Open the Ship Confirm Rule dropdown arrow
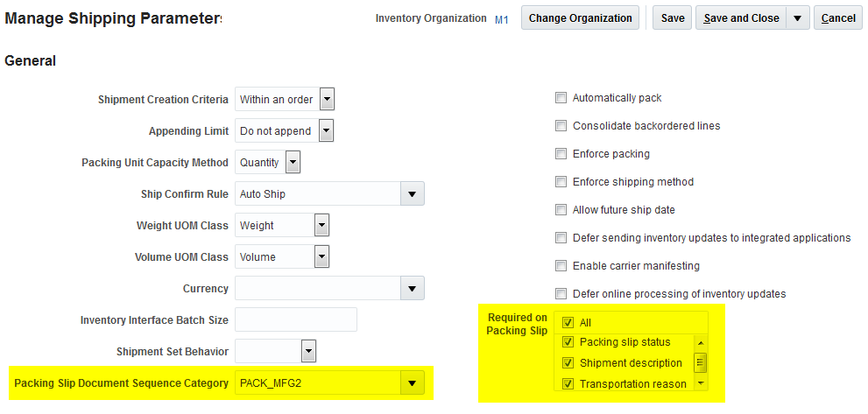The image size is (868, 414). tap(412, 193)
